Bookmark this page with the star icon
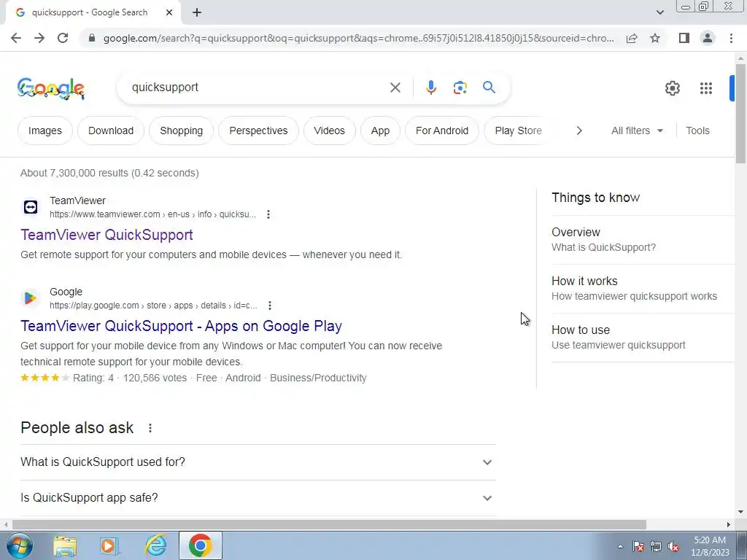Viewport: 747px width, 560px height. pos(655,38)
